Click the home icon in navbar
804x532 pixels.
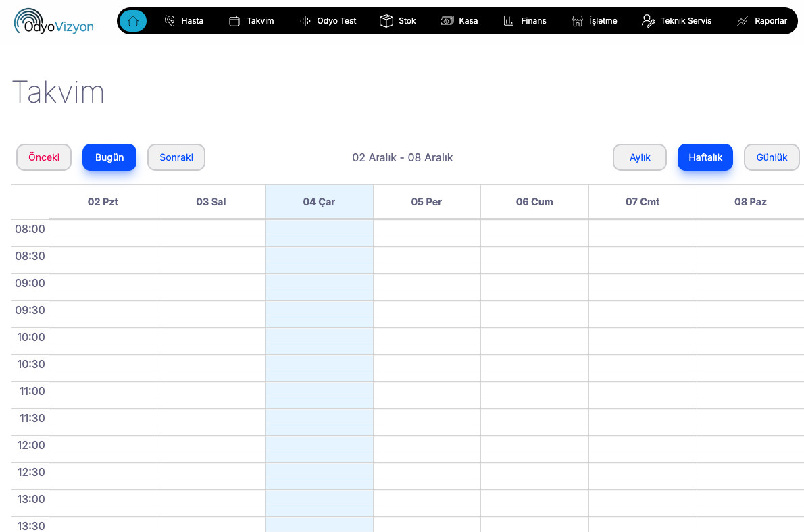[132, 21]
